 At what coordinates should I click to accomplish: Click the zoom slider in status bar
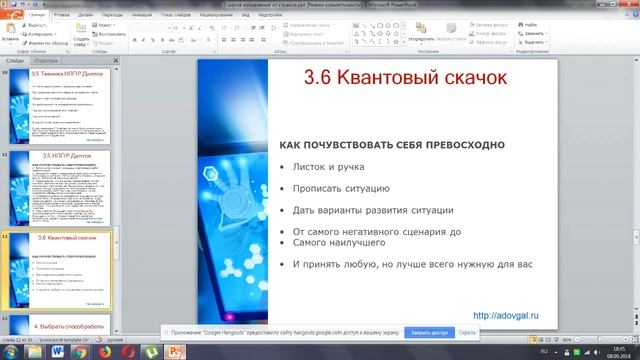(x=600, y=340)
